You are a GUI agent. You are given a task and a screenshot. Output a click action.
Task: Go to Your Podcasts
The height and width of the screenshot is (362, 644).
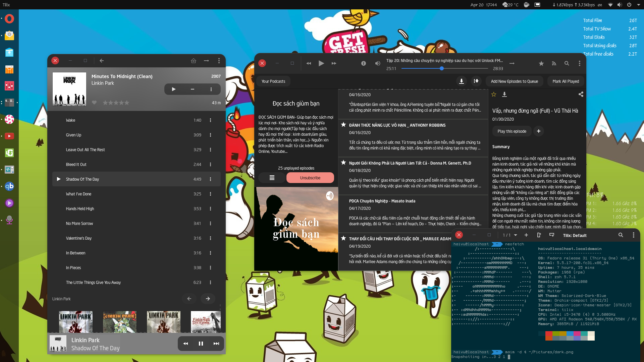point(273,81)
